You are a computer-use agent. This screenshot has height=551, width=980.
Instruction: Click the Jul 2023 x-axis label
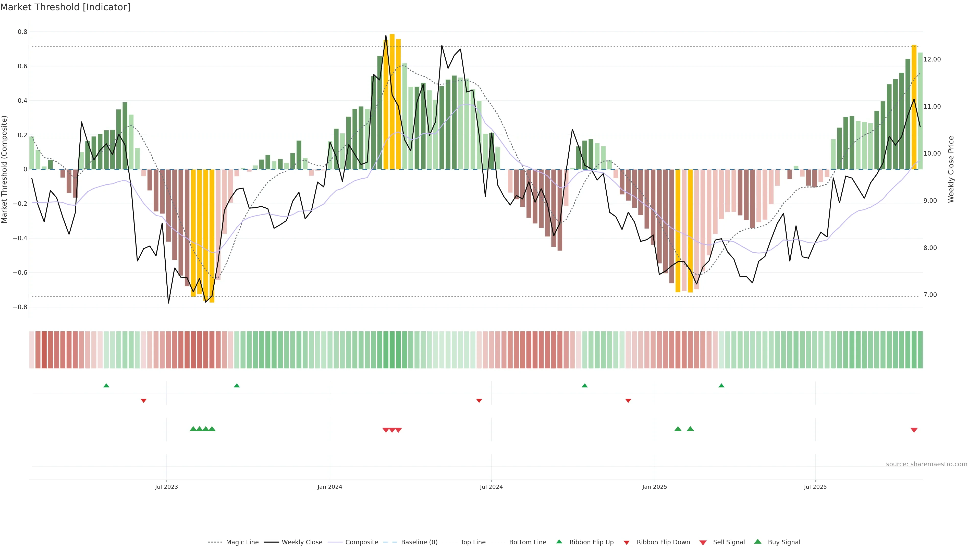[x=166, y=487]
